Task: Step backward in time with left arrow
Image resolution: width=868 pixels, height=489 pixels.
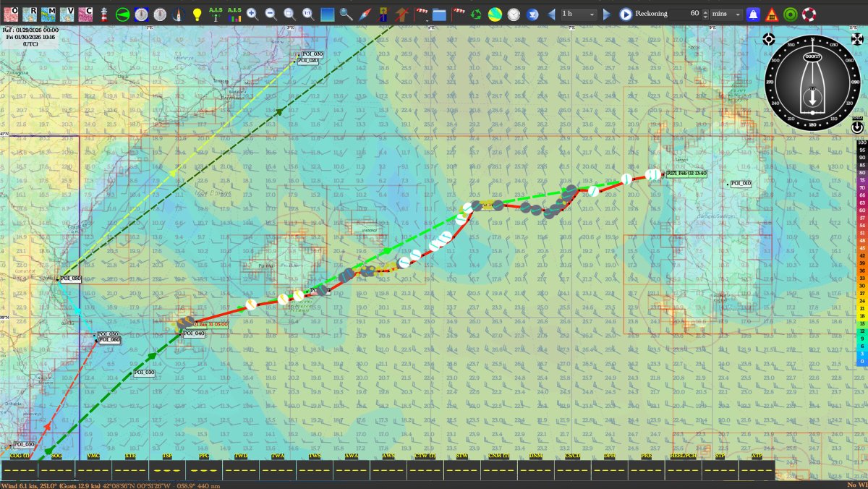Action: tap(552, 14)
